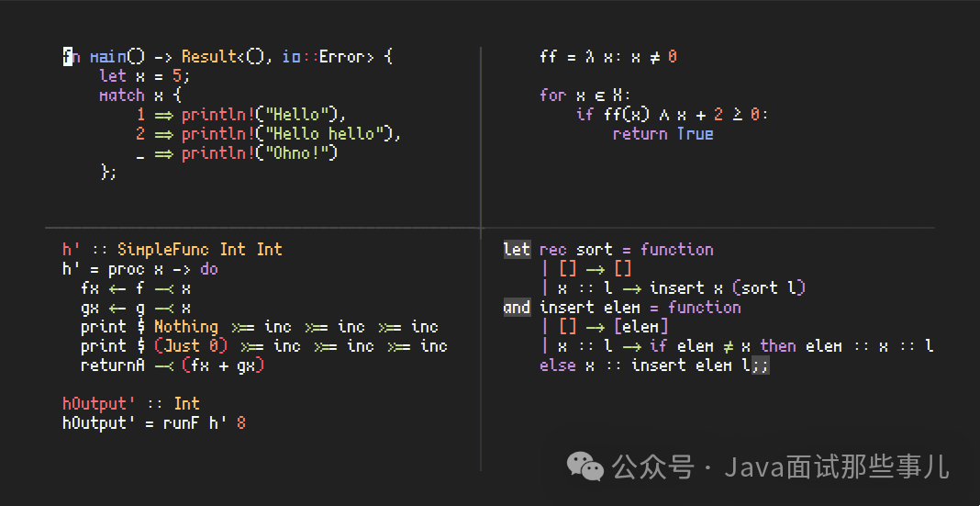Select the 'for x ∈ X:' line
Viewport: 980px width, 506px height.
point(585,96)
